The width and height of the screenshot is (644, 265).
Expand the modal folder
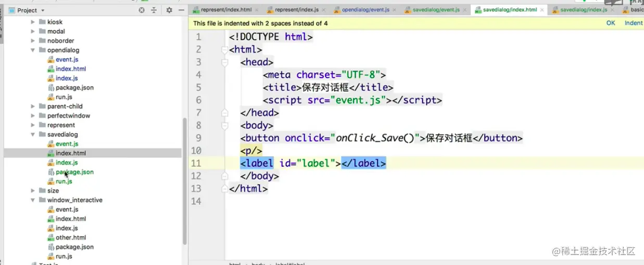click(x=33, y=31)
